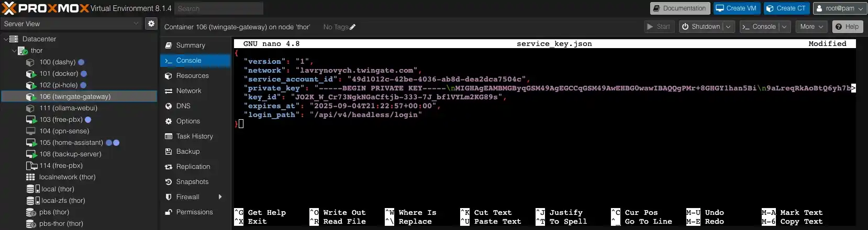Viewport: 868px width, 230px height.
Task: Click the Create CT button
Action: click(x=786, y=8)
